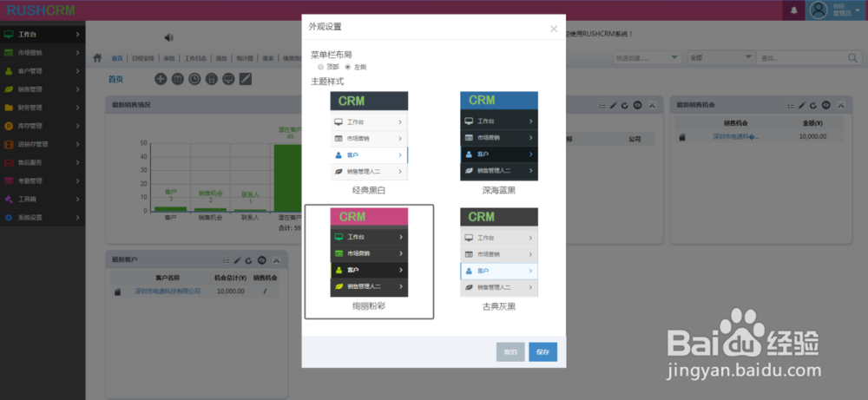Viewport: 868px width, 400px height.
Task: Expand 售后服务 sidebar menu
Action: pyautogui.click(x=43, y=162)
